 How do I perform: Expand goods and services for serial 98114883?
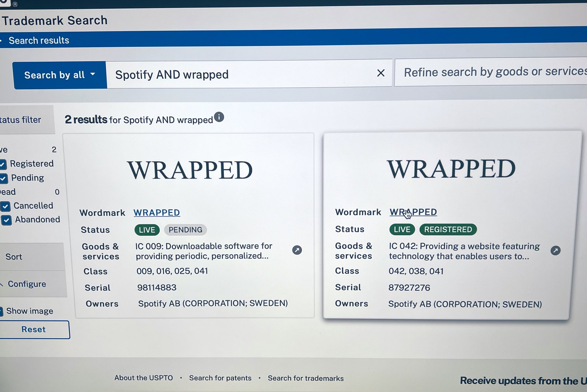tap(297, 250)
